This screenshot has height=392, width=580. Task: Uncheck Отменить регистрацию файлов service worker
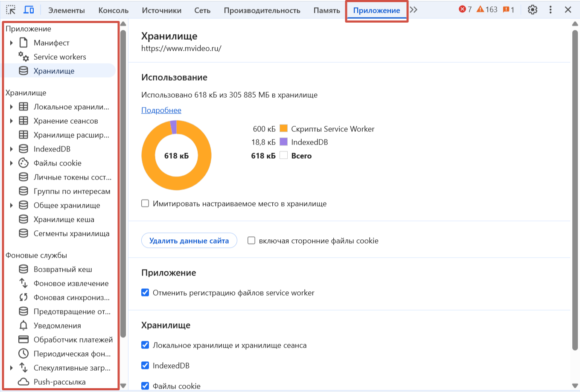coord(145,293)
